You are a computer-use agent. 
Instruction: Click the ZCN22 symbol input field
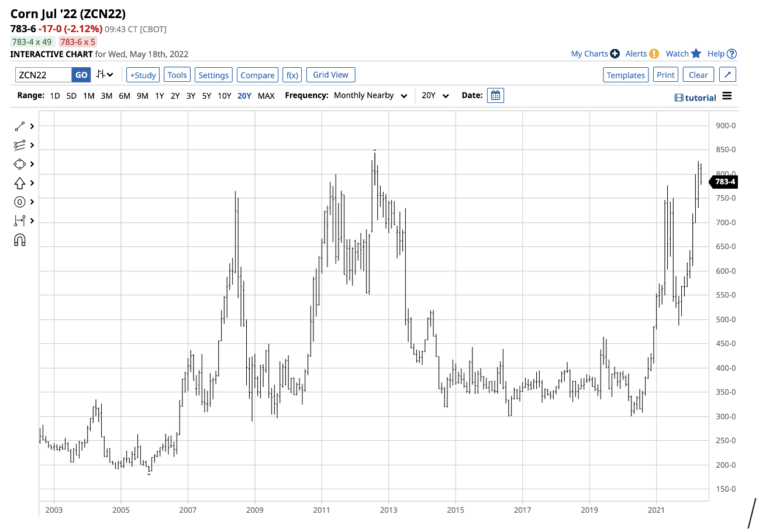coord(44,75)
